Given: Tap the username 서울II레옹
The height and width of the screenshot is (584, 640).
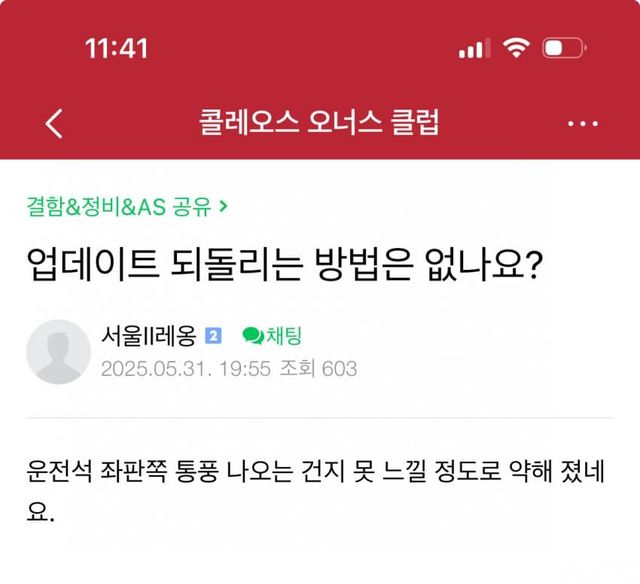Looking at the screenshot, I should (x=148, y=337).
